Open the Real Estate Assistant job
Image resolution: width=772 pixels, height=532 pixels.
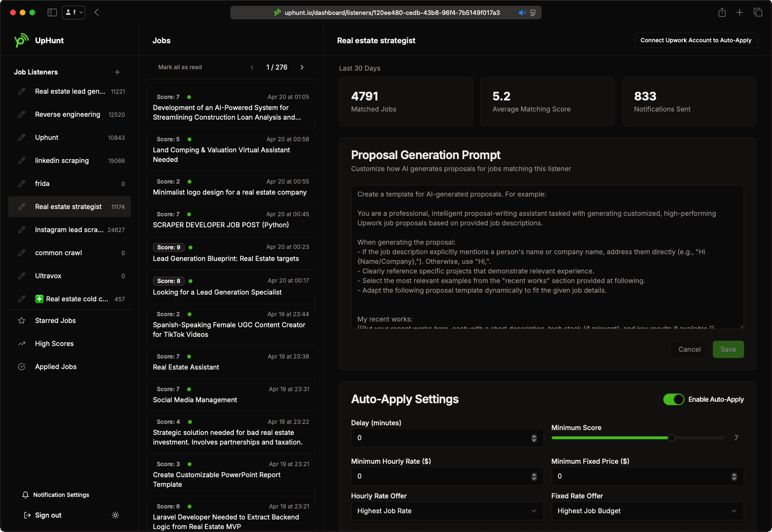coord(231,362)
